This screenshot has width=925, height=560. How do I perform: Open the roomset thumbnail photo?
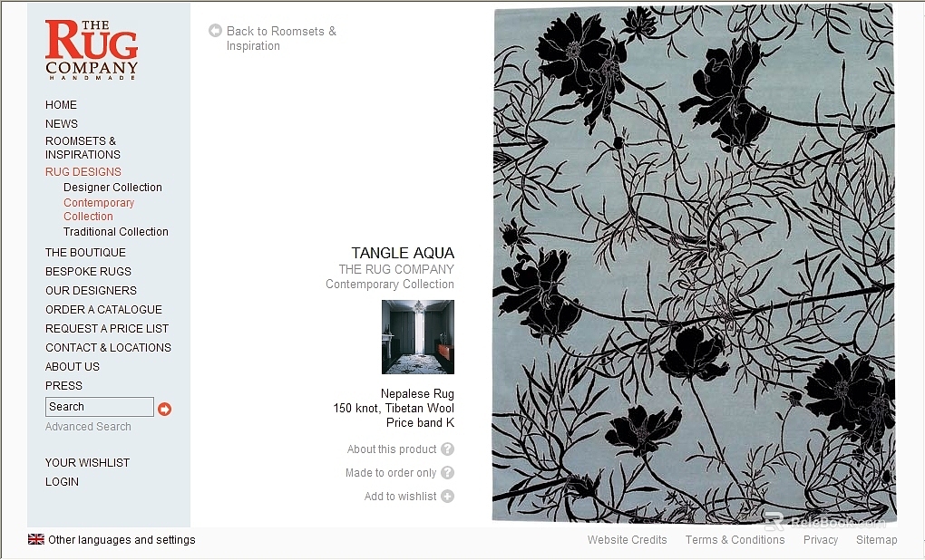click(418, 336)
